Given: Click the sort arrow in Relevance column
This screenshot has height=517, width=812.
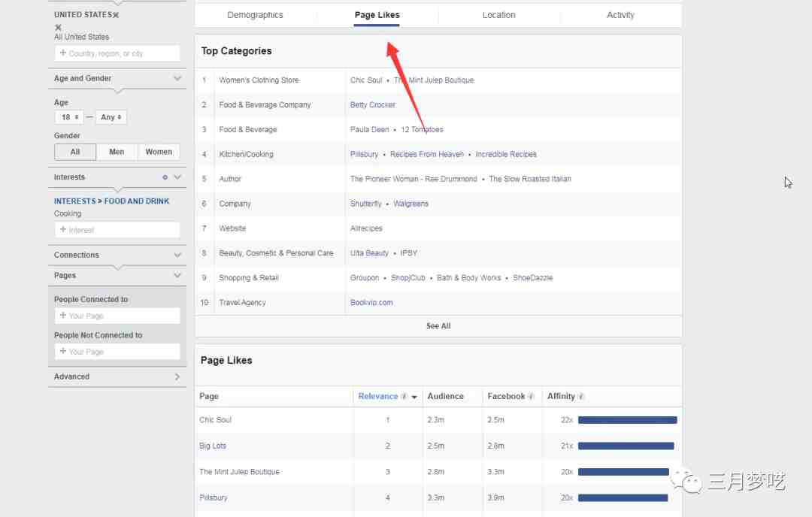Looking at the screenshot, I should pyautogui.click(x=414, y=397).
